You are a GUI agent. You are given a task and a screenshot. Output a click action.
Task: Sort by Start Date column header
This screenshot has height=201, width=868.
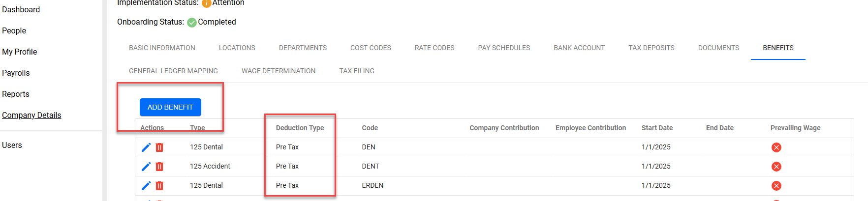pos(657,128)
